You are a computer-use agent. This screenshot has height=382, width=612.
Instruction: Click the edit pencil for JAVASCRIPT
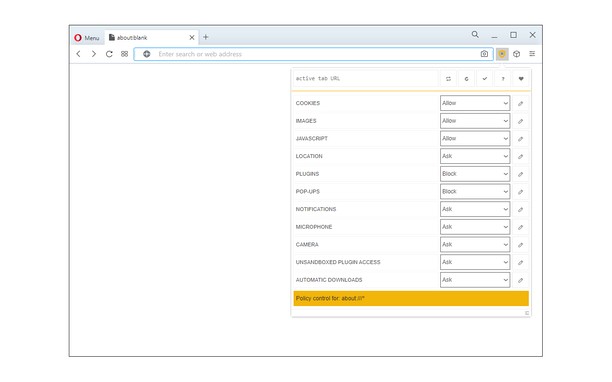click(x=521, y=139)
